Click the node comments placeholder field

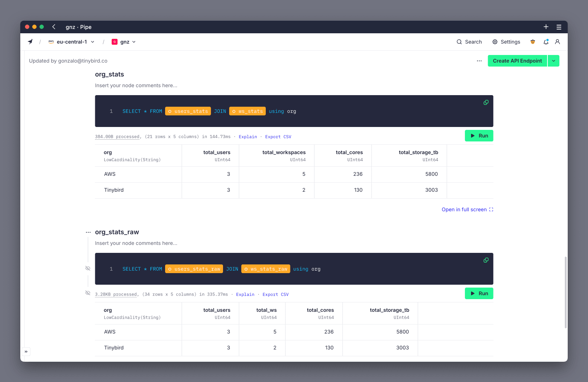tap(136, 85)
